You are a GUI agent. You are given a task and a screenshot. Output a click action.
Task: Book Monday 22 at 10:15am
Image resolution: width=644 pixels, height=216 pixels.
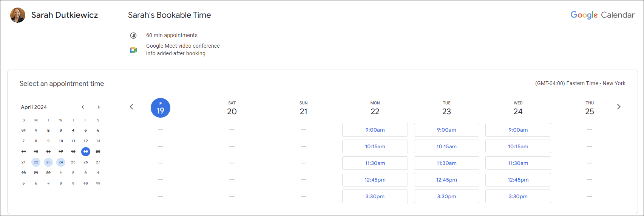(x=375, y=146)
